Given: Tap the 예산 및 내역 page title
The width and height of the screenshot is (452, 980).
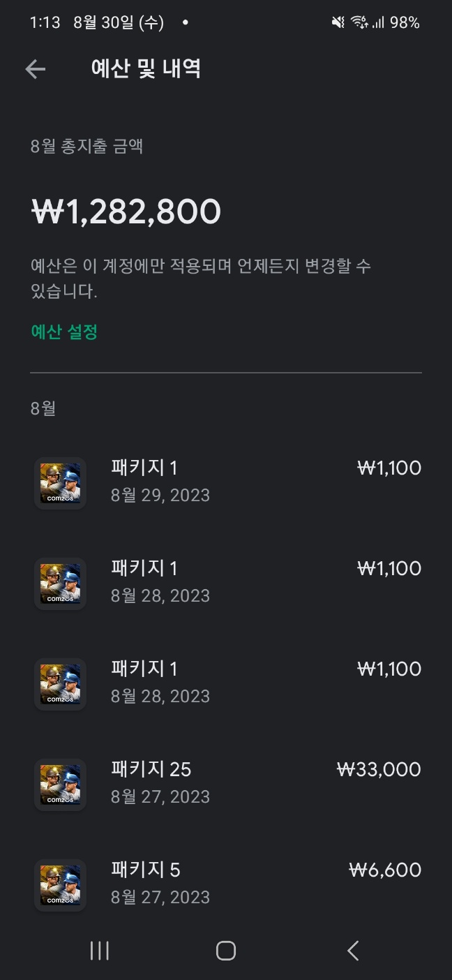Looking at the screenshot, I should (146, 68).
